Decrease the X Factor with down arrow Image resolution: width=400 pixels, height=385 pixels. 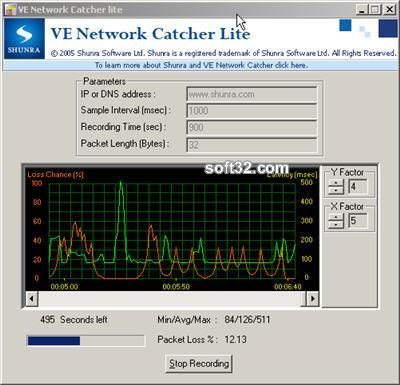(336, 225)
